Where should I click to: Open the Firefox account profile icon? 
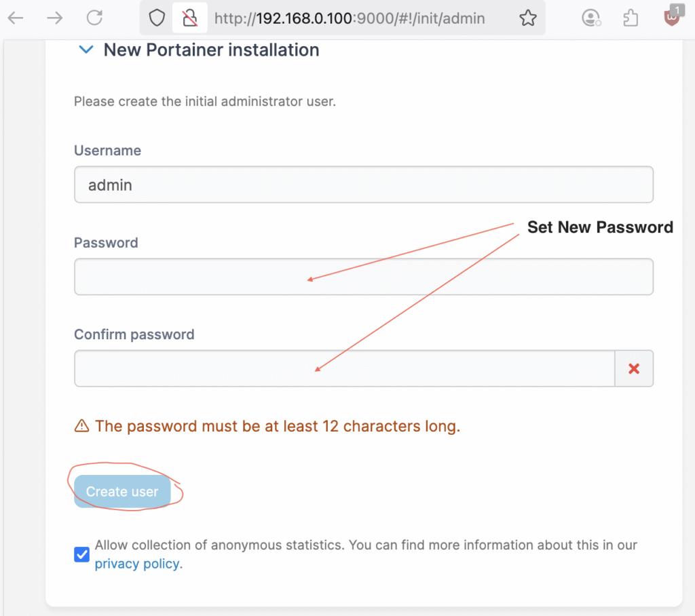(591, 18)
